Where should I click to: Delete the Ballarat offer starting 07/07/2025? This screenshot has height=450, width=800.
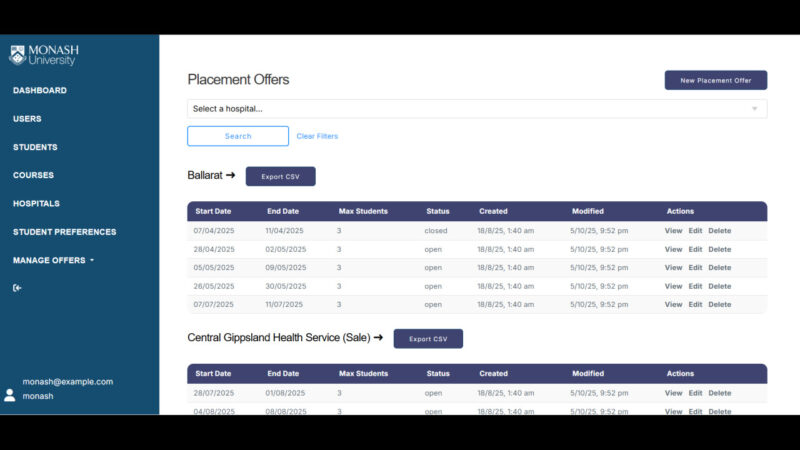coord(719,304)
